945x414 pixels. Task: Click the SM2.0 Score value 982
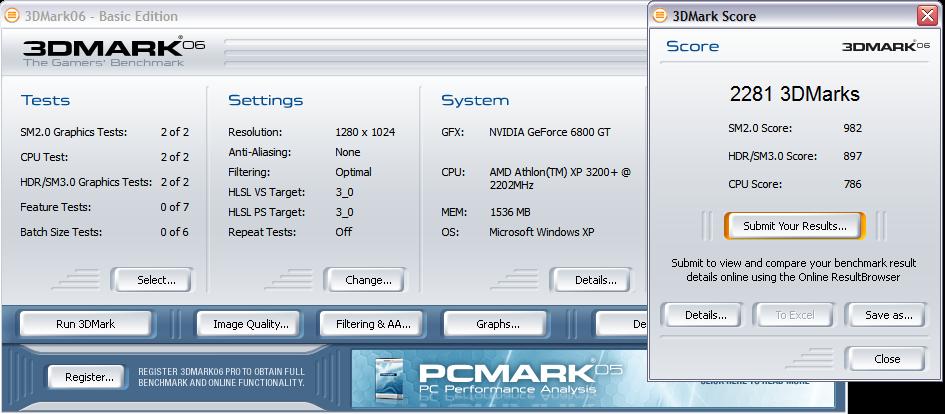852,128
